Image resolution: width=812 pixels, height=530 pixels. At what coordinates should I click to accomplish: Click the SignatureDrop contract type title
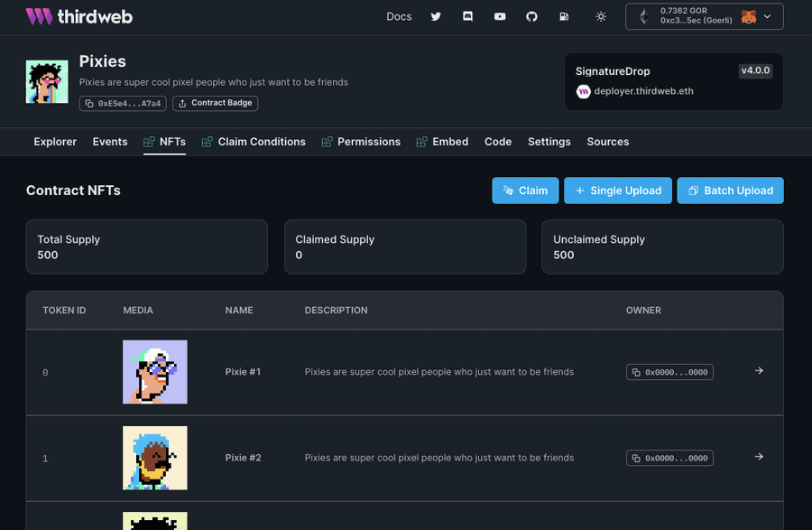(613, 71)
